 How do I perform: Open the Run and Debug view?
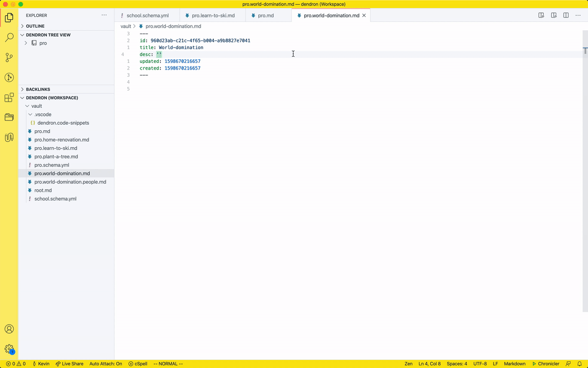(x=9, y=77)
